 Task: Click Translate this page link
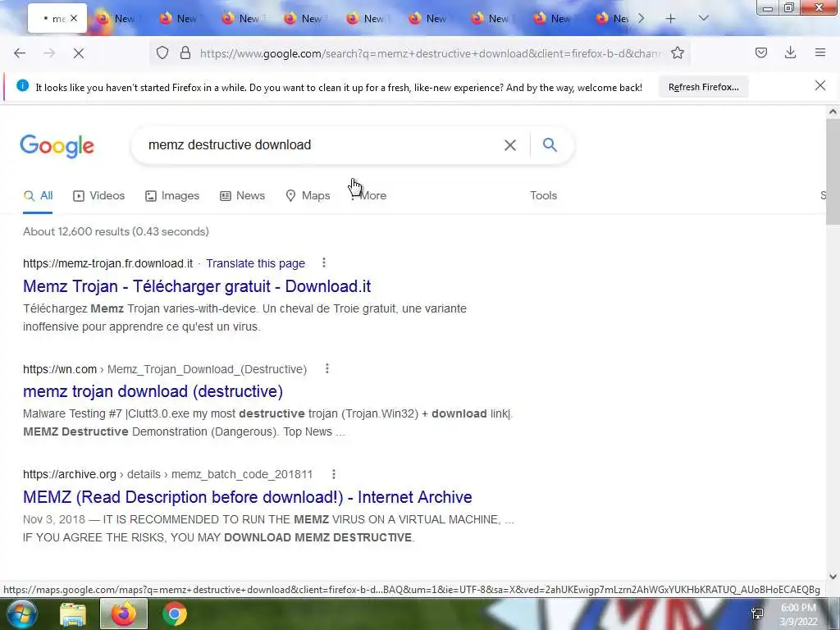tap(256, 263)
